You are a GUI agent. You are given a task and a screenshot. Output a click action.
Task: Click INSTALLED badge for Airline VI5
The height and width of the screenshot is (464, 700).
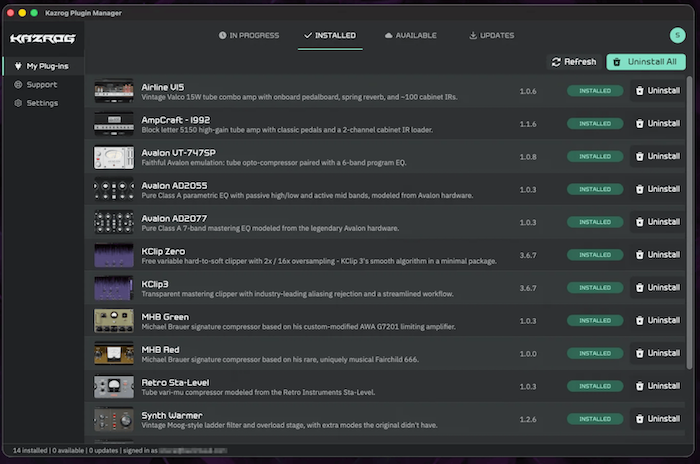[x=595, y=91]
